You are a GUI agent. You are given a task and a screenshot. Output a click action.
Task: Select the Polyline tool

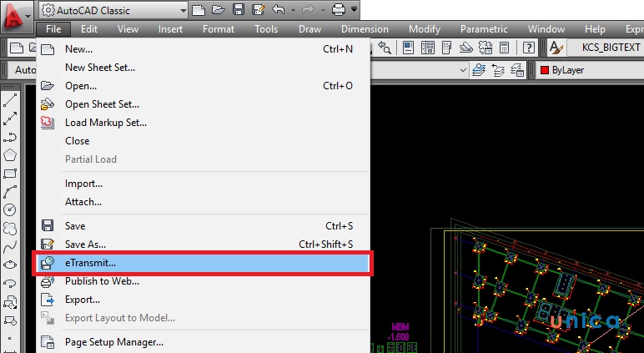click(x=10, y=137)
